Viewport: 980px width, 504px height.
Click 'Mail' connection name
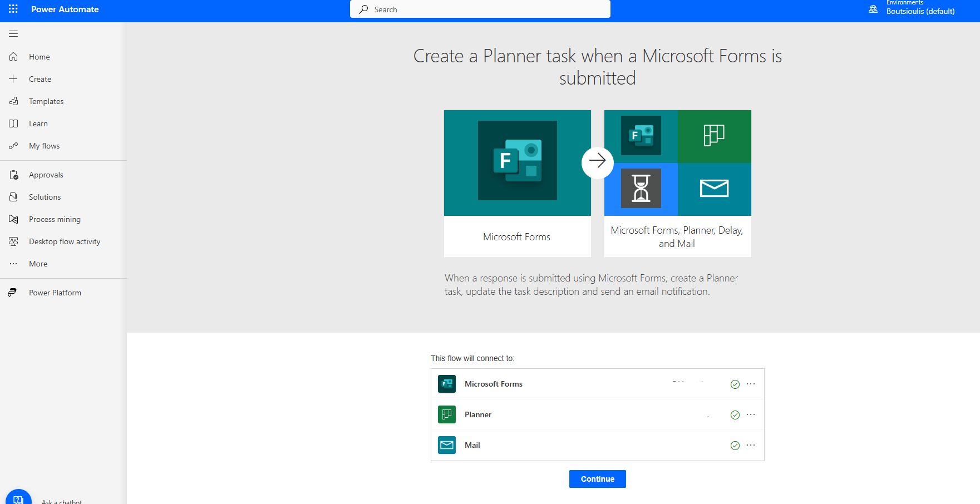pos(472,445)
